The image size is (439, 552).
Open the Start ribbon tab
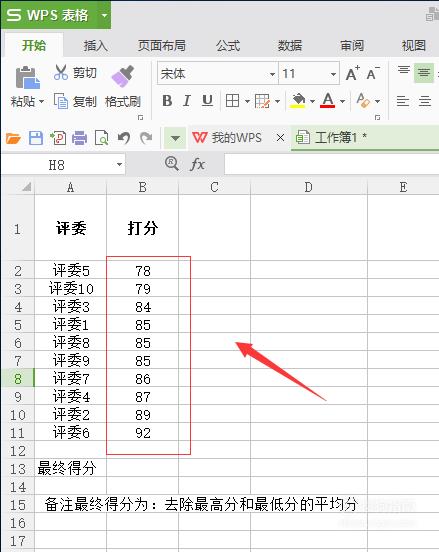click(34, 45)
